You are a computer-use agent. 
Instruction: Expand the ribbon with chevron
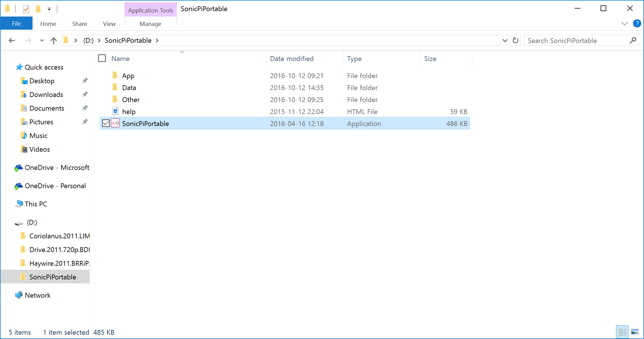[x=624, y=23]
